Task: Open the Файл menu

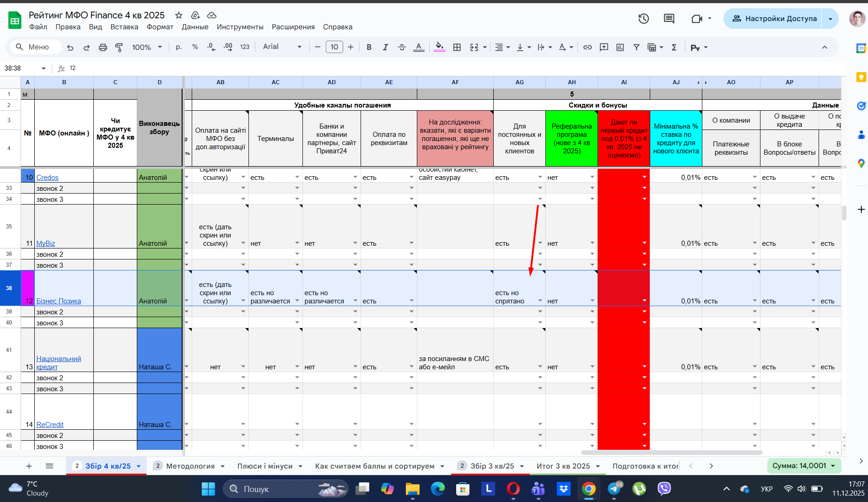Action: tap(38, 27)
